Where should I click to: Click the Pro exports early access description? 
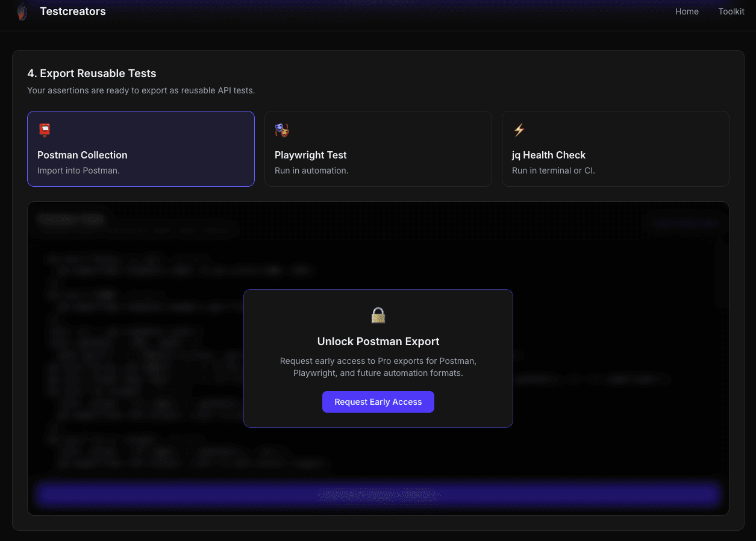point(378,367)
